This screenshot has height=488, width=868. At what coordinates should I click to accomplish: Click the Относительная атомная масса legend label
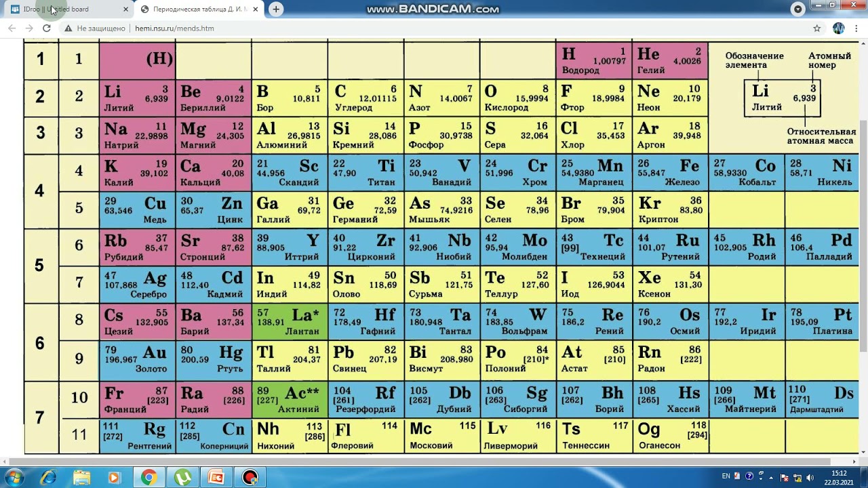(x=821, y=136)
